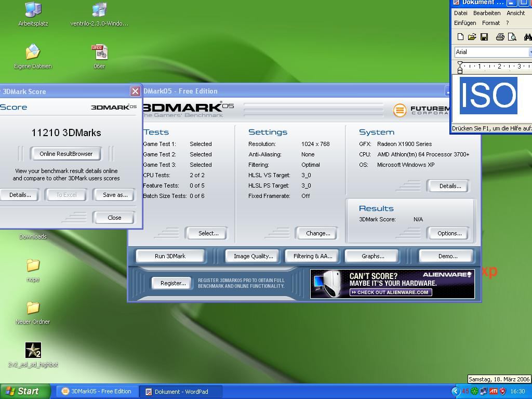This screenshot has height=399, width=532.
Task: Switch to 3DMark05 taskbar button
Action: click(x=97, y=391)
